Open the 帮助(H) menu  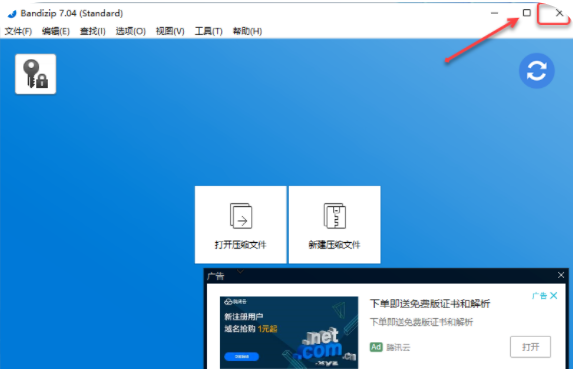click(x=247, y=31)
